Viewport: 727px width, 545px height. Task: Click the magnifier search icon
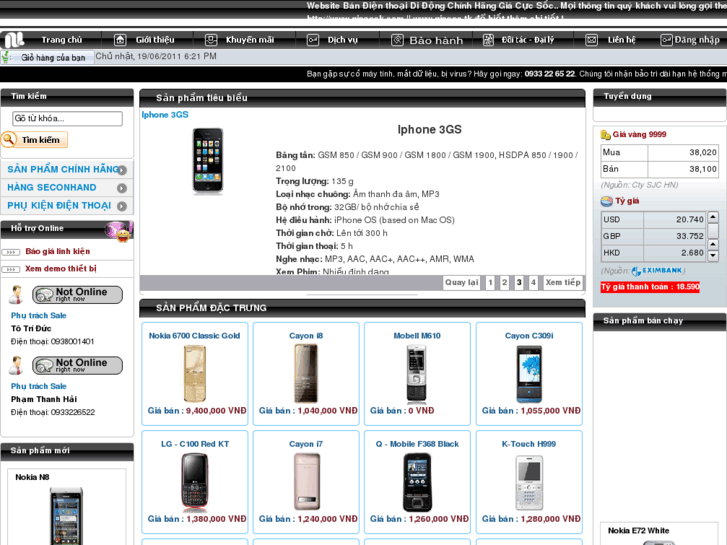[x=9, y=139]
